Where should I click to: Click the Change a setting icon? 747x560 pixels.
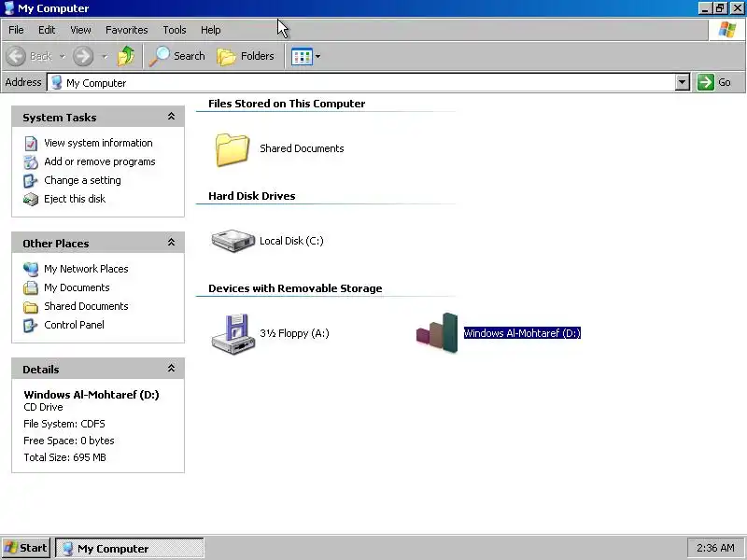pos(31,180)
